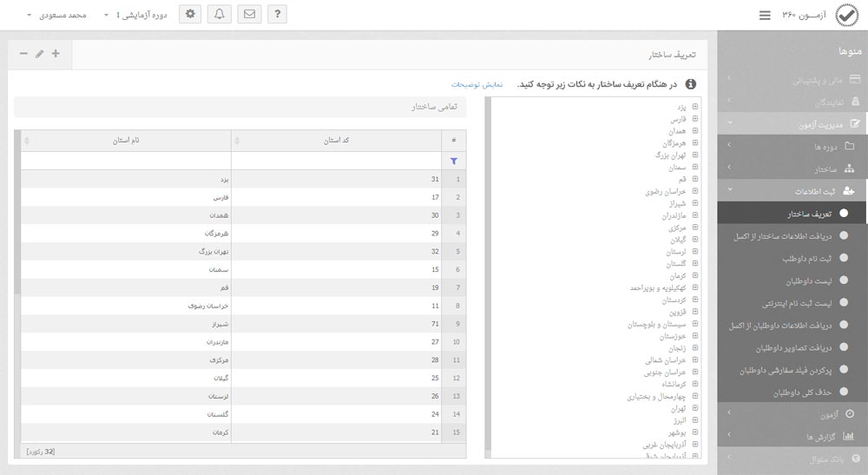Open دریافت اطلاعات داوطلبان از اکسل menu item

792,325
